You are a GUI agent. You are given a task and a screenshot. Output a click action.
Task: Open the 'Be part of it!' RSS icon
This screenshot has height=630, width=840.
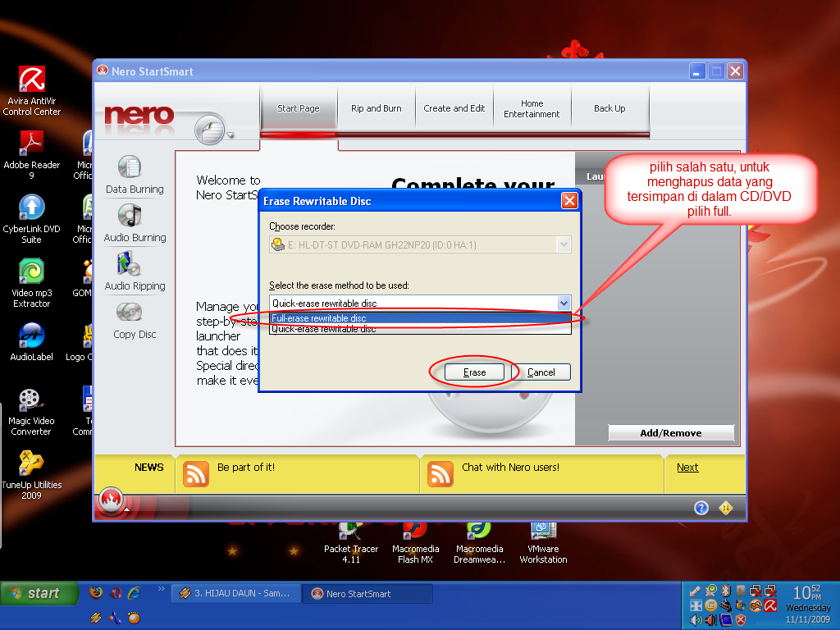[x=196, y=474]
